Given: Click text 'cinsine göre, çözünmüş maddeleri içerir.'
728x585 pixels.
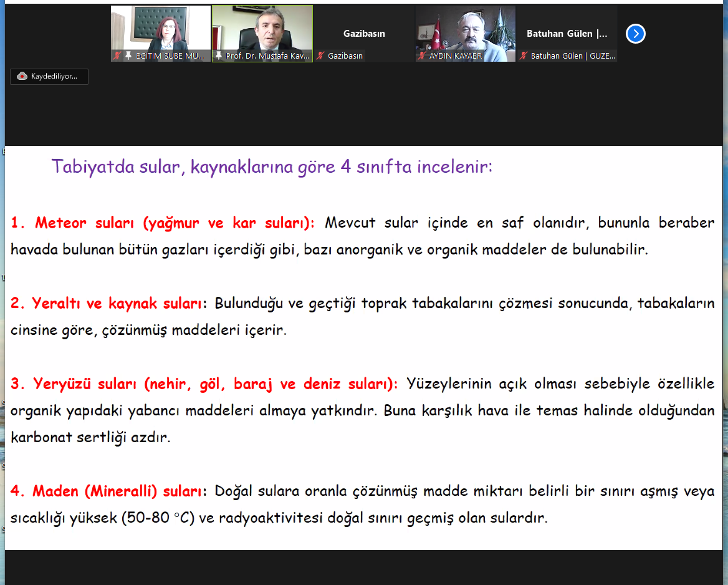Looking at the screenshot, I should (x=148, y=331).
